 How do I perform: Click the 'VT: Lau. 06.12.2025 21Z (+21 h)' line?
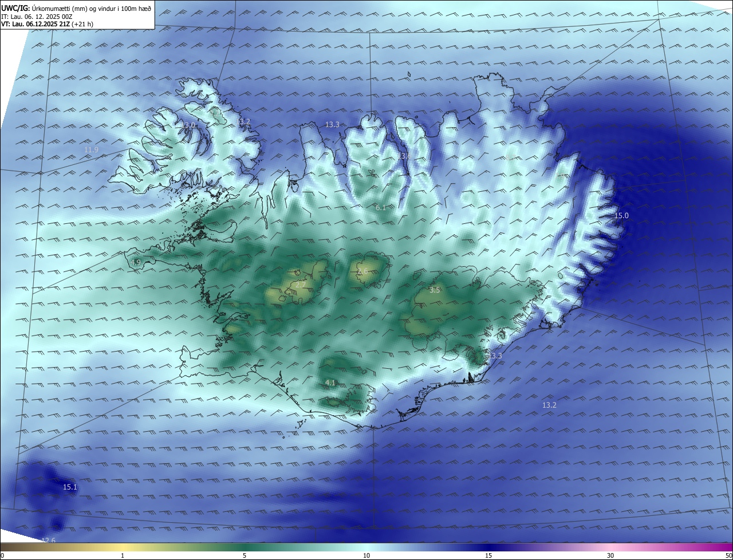[47, 24]
